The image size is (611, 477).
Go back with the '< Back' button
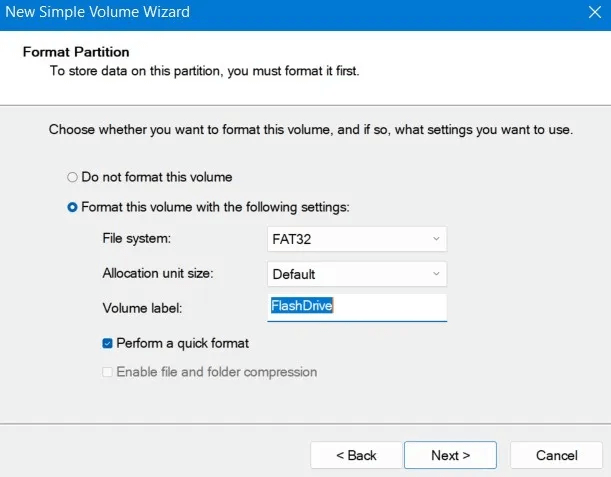click(356, 455)
